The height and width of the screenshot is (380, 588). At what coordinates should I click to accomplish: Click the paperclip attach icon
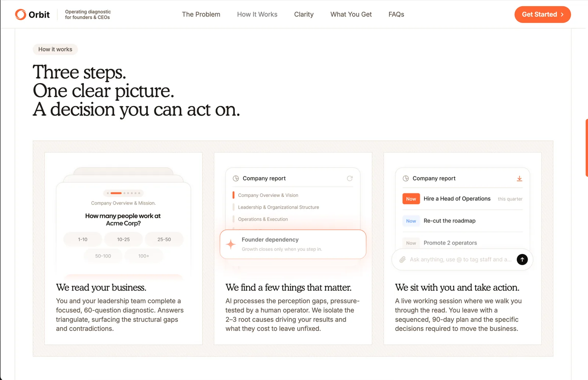(x=402, y=259)
